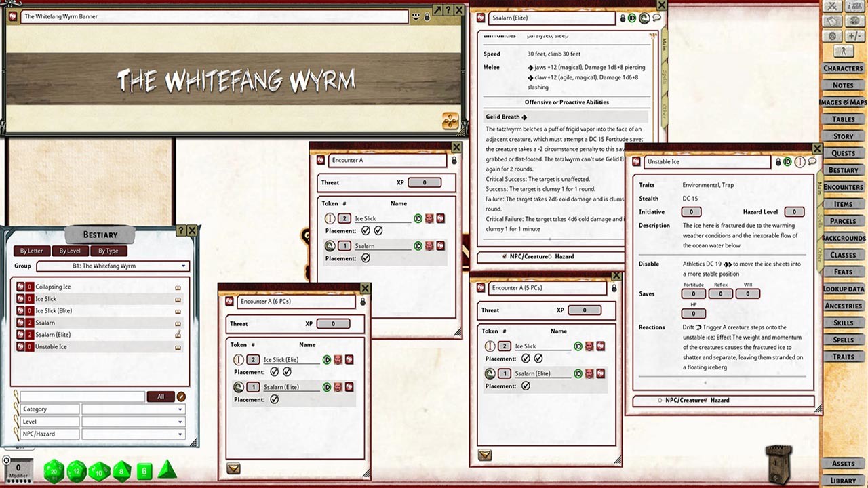868x488 pixels.
Task: Expand the Category filter dropdown in Bestiary
Action: (134, 409)
